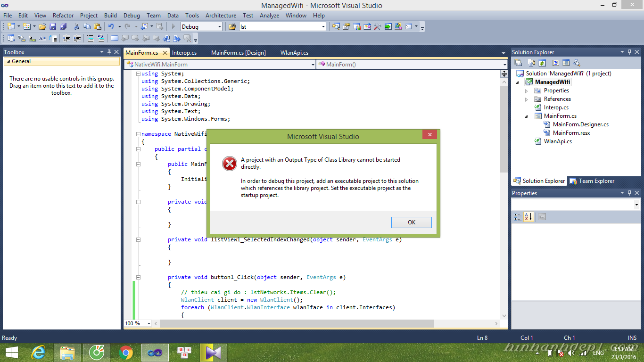This screenshot has width=644, height=362.
Task: Open the MainForm() member dropdown
Action: [504, 65]
